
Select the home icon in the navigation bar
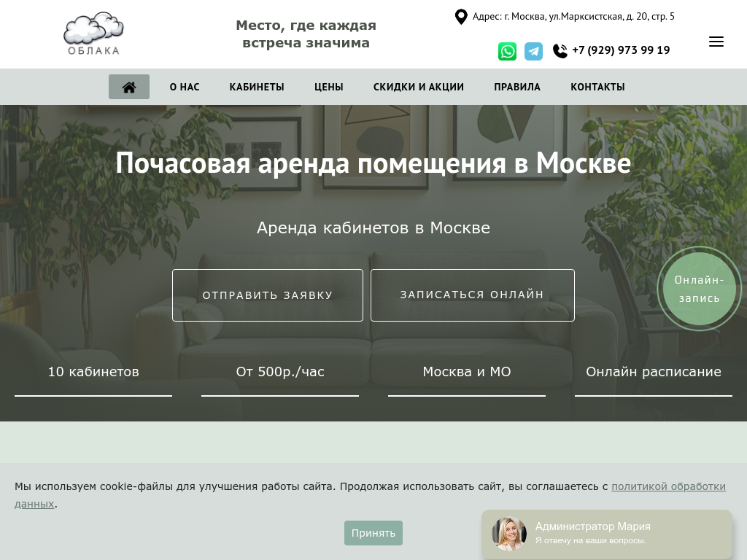(x=129, y=87)
